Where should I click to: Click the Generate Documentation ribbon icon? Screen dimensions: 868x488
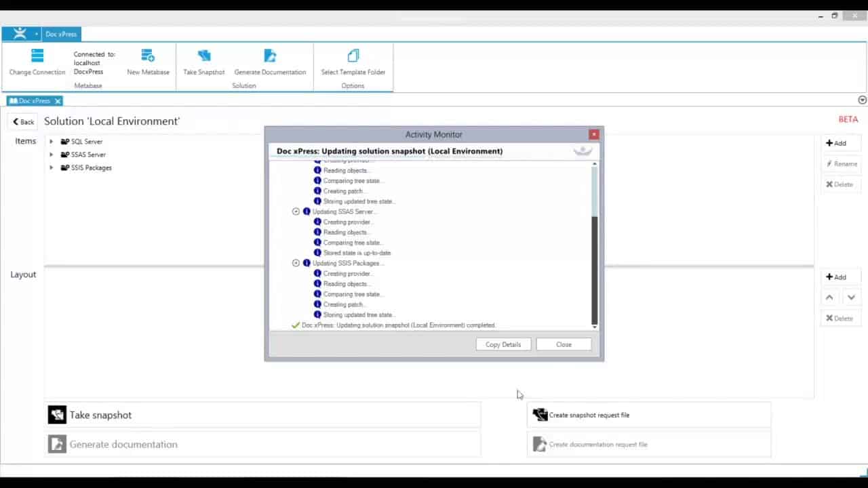[270, 56]
